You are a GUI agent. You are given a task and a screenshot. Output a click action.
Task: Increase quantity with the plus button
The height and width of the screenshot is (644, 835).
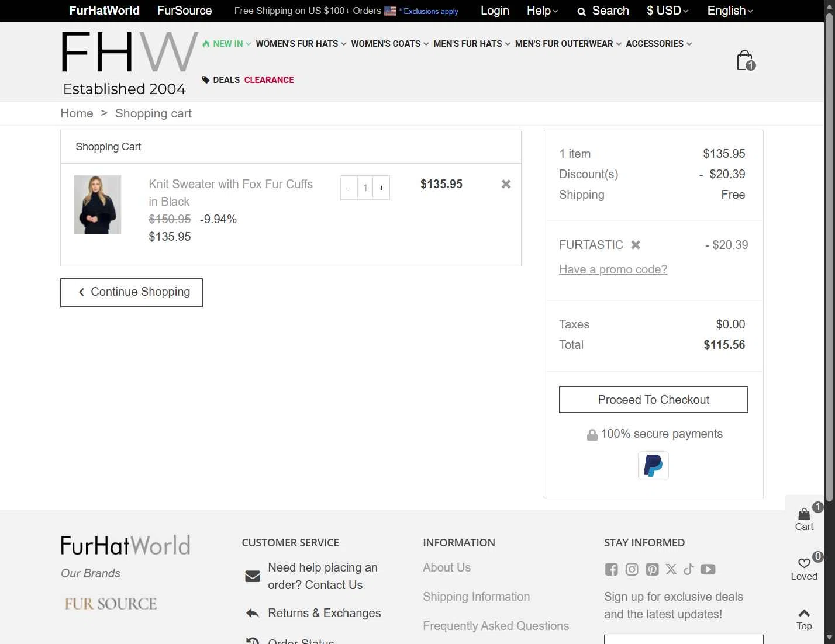[381, 188]
